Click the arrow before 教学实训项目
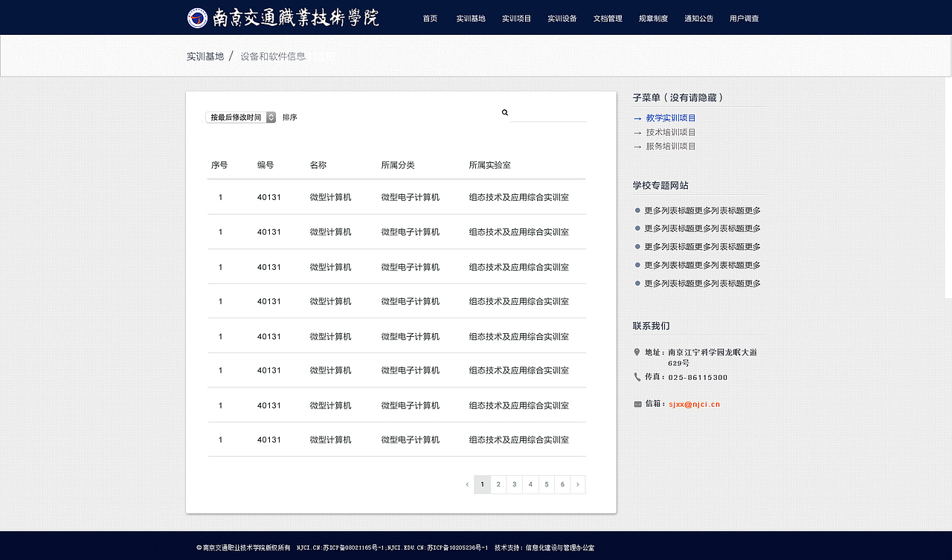Screen dimensions: 952x560 tap(637, 118)
